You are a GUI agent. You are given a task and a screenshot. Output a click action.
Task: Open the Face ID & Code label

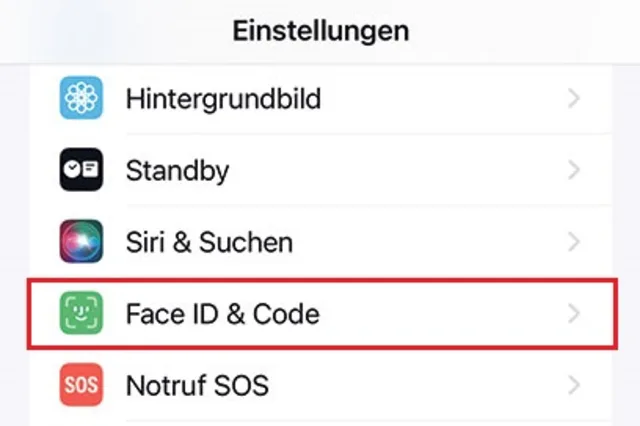pyautogui.click(x=222, y=314)
